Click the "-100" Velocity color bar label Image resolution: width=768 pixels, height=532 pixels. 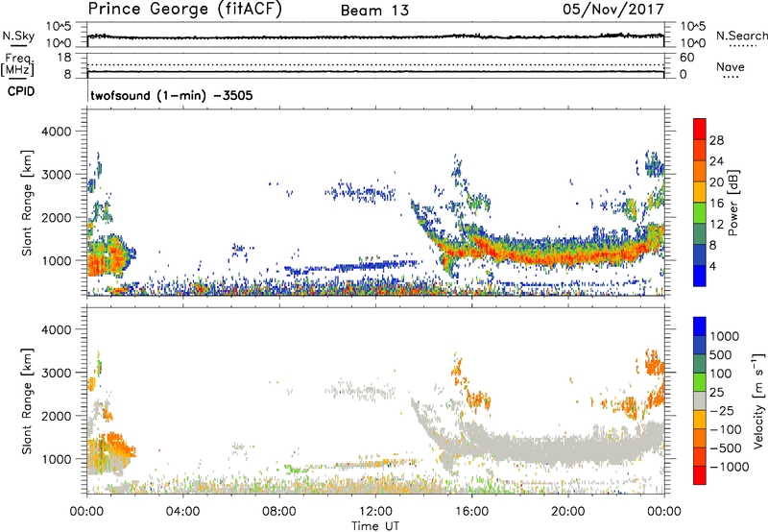click(x=726, y=429)
